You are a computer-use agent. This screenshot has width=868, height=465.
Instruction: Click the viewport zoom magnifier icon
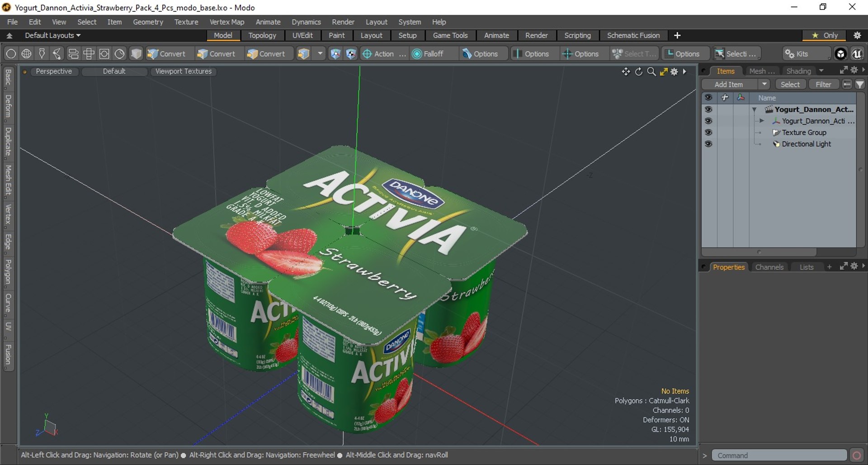click(651, 71)
